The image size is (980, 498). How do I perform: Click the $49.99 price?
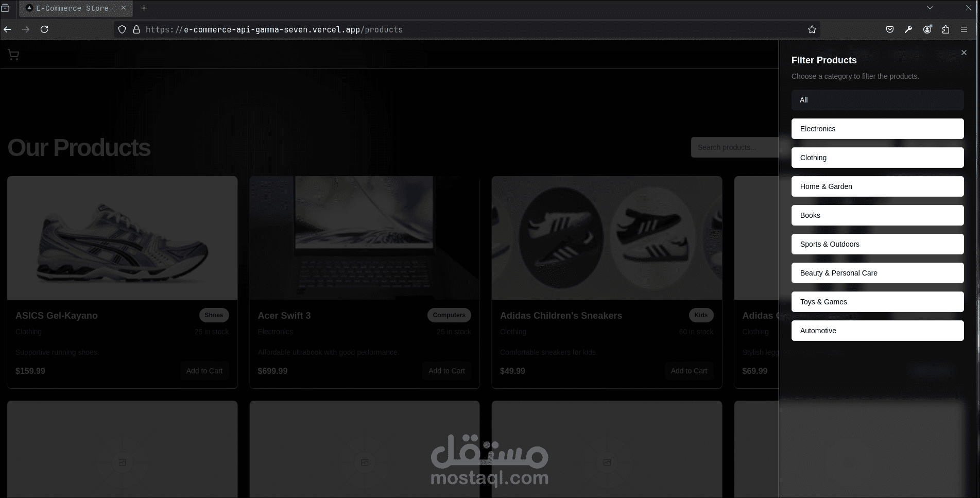pyautogui.click(x=512, y=371)
